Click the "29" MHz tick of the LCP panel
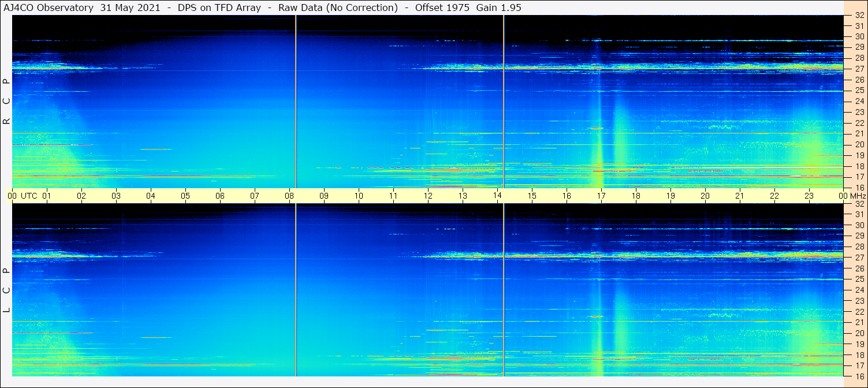The image size is (868, 388). (859, 236)
